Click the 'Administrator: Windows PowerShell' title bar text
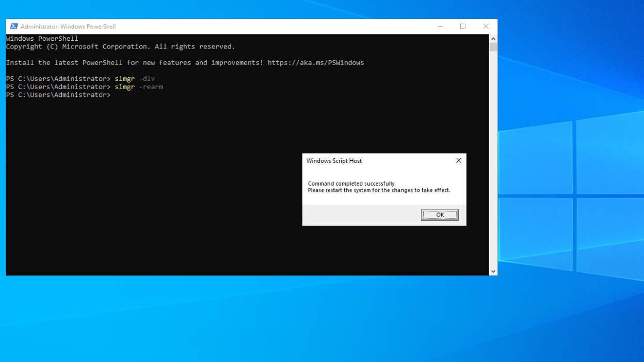 68,26
